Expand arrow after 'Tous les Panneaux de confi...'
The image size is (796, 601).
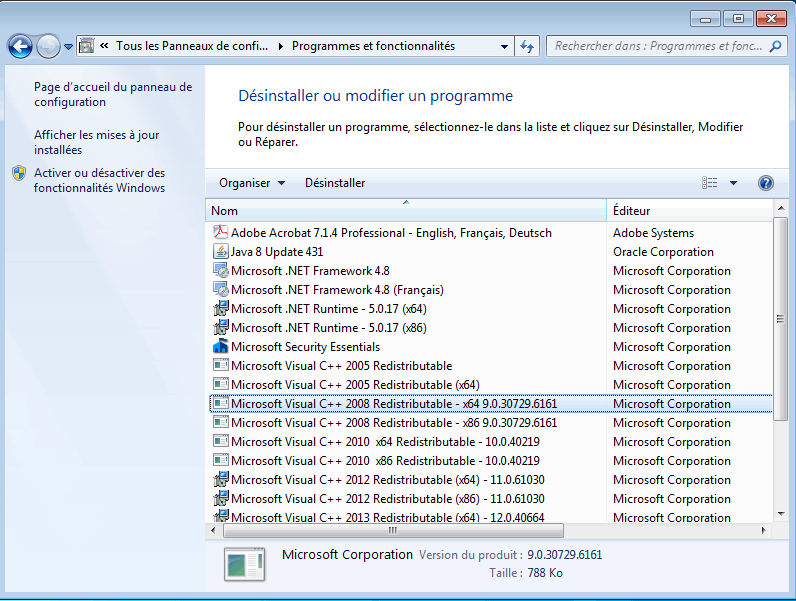pos(280,46)
